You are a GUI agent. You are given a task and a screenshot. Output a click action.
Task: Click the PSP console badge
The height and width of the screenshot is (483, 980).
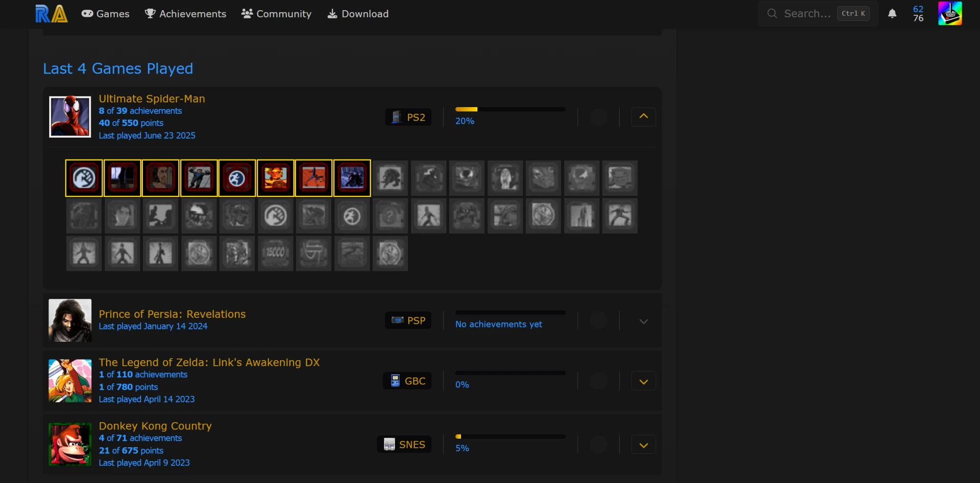click(408, 320)
